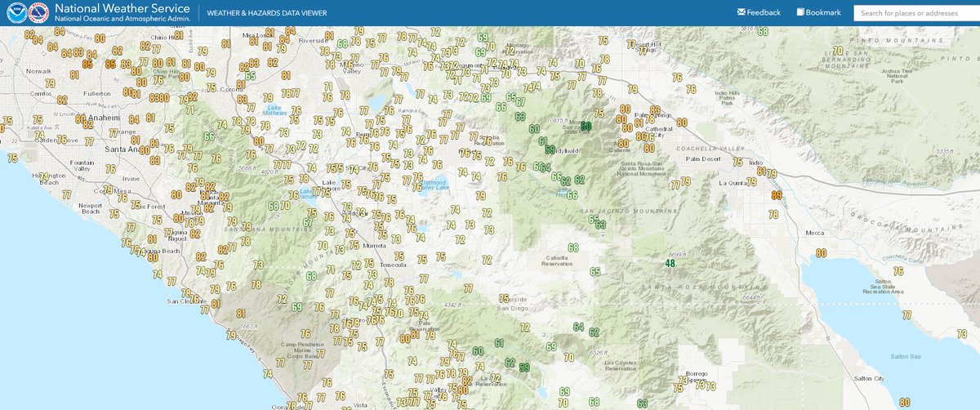Select the 59 marker beside Idyllwild
The width and height of the screenshot is (980, 410).
tap(550, 149)
